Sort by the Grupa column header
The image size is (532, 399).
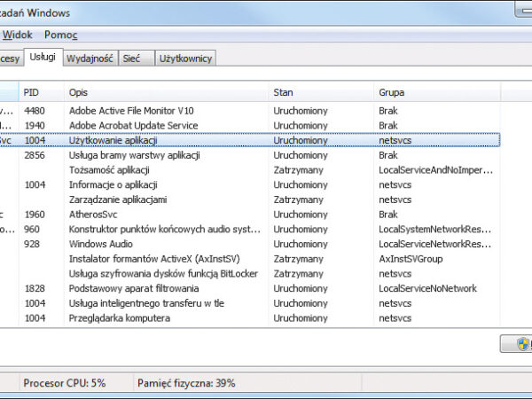pyautogui.click(x=436, y=92)
